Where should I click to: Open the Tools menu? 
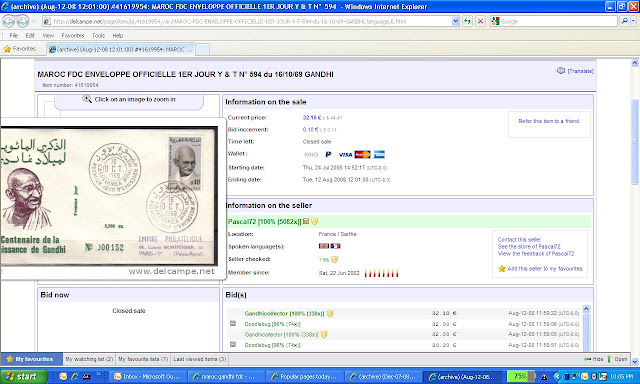click(98, 36)
